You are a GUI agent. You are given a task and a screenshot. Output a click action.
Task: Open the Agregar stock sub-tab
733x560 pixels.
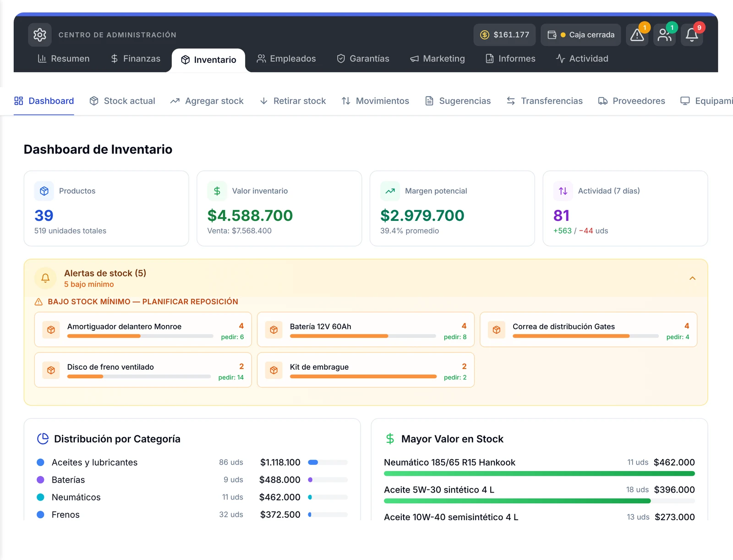(x=207, y=101)
